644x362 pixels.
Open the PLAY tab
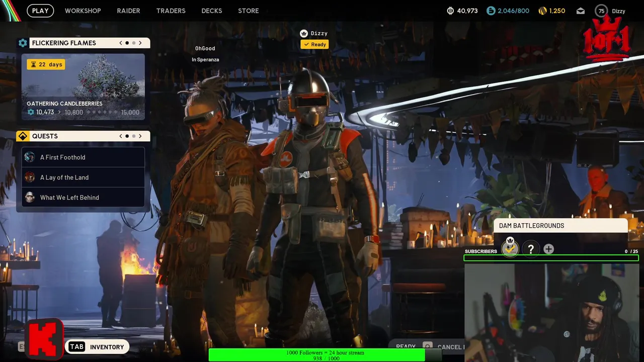[40, 11]
